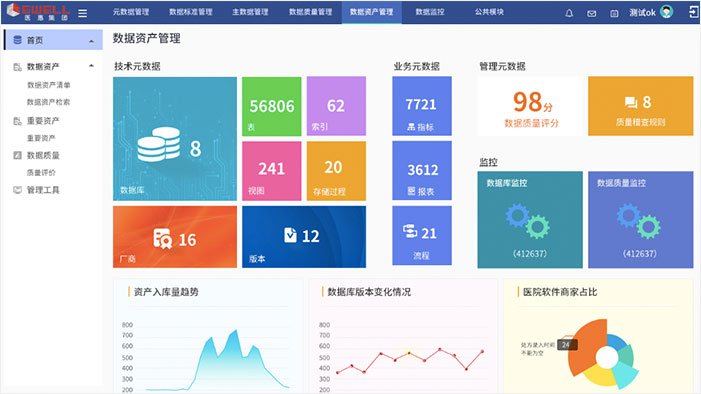Screen dimensions: 701x394
Task: Click the 数据资产 sidebar icon
Action: 17,67
